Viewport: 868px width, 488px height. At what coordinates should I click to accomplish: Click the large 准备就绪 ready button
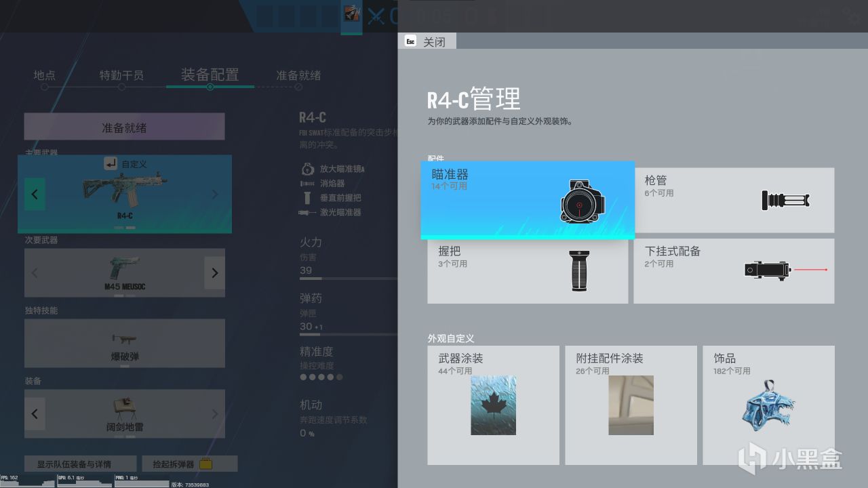click(124, 127)
